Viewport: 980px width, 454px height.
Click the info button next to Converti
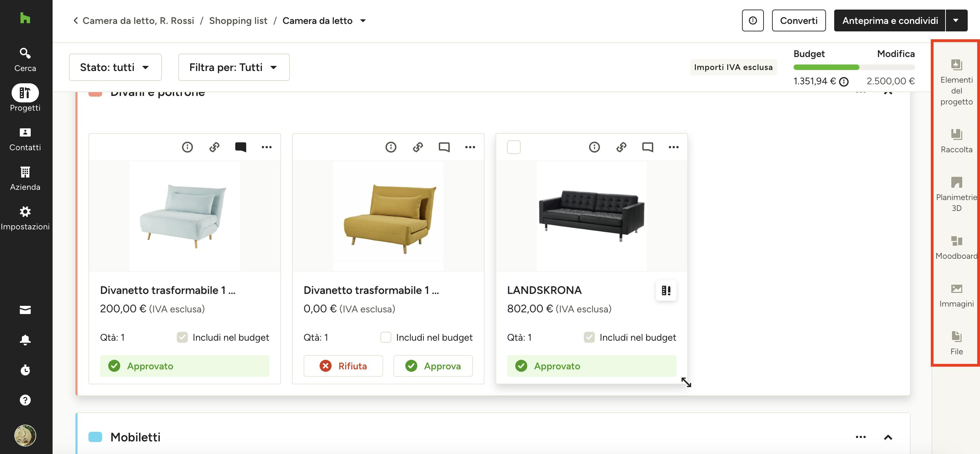pyautogui.click(x=753, y=20)
